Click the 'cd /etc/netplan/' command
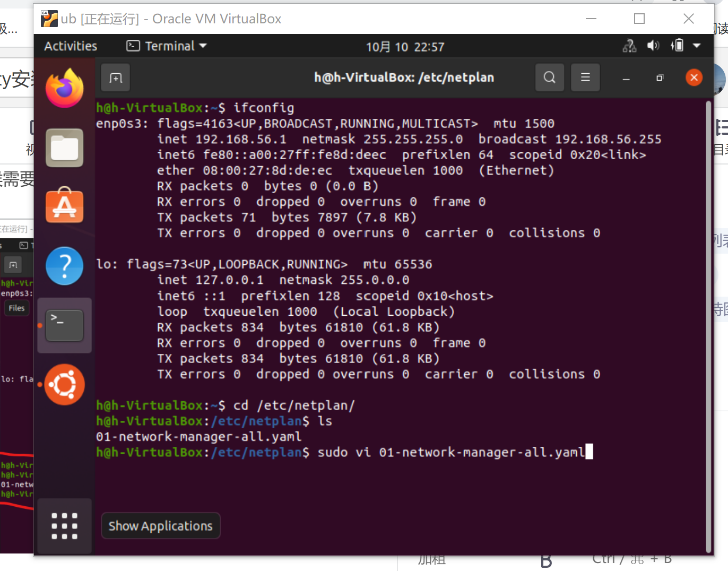728x571 pixels. [294, 405]
